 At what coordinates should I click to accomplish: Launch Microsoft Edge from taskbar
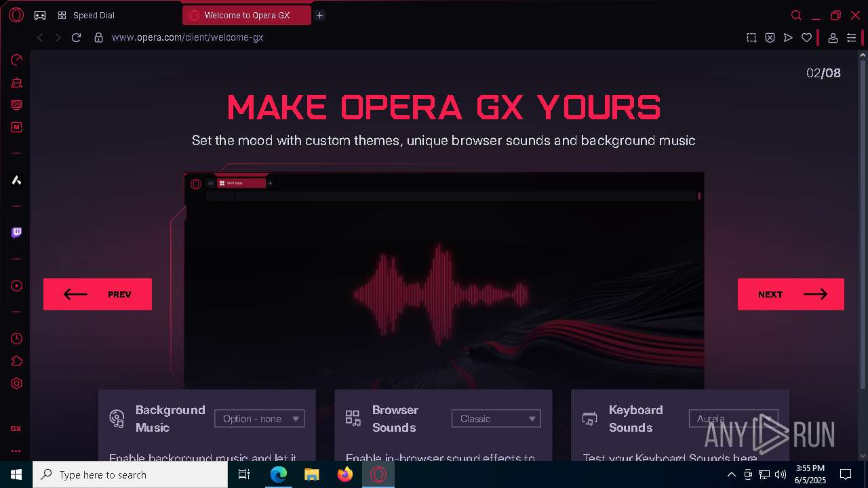(279, 474)
